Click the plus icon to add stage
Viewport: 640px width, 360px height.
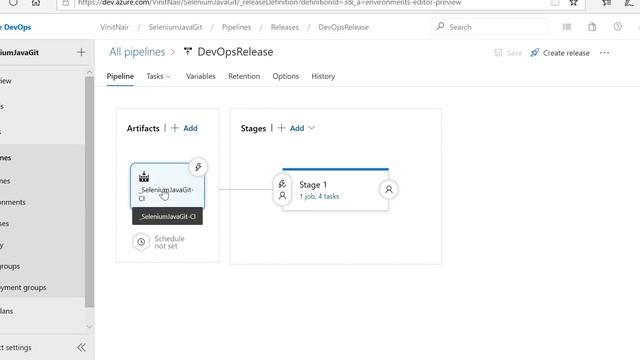281,128
